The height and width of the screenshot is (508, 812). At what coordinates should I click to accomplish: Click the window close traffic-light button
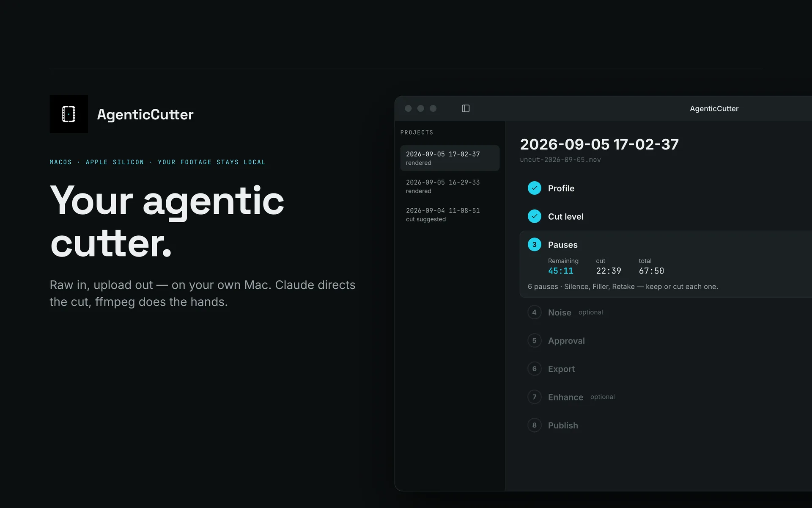pyautogui.click(x=408, y=108)
